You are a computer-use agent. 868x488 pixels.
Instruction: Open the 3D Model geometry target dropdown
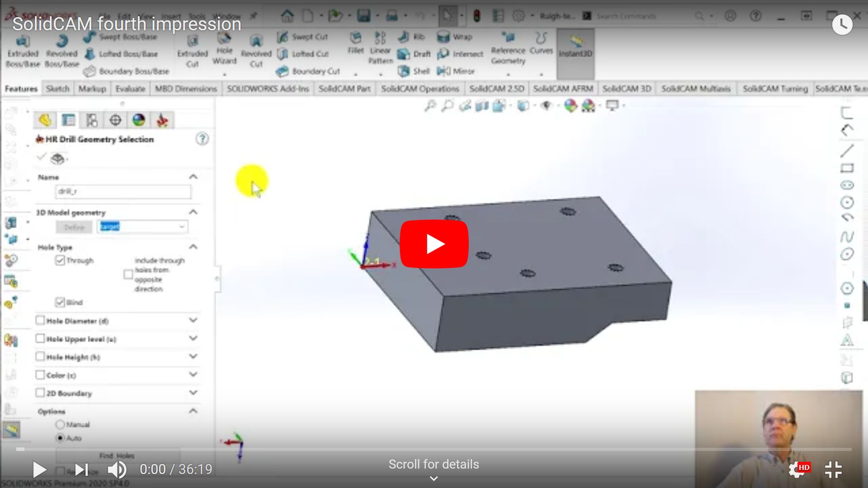[x=182, y=226]
